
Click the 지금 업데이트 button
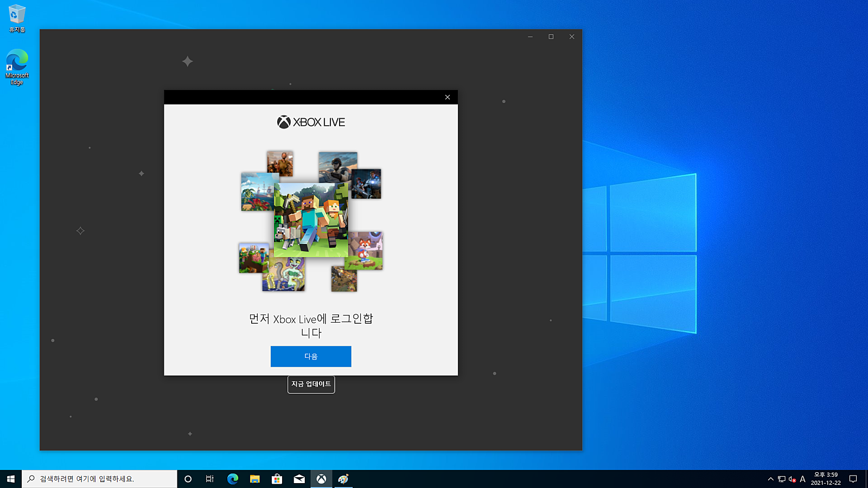click(x=311, y=384)
